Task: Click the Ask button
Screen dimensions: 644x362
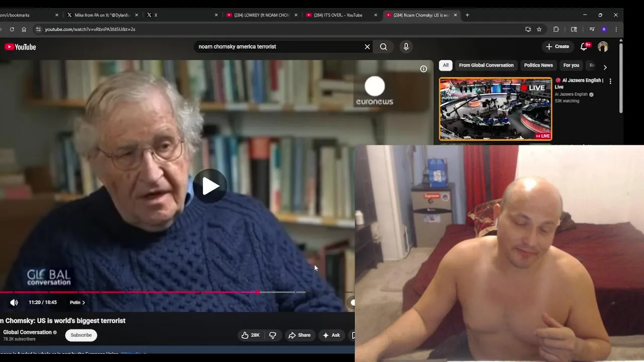Action: coord(332,335)
